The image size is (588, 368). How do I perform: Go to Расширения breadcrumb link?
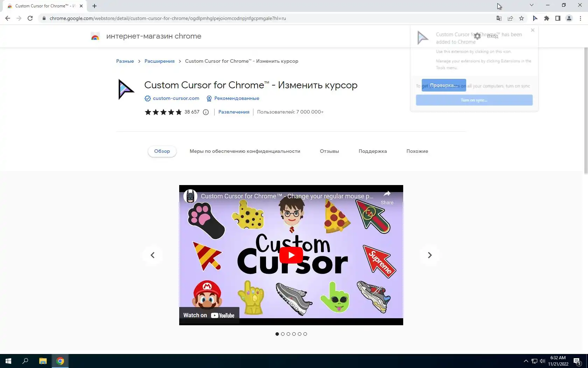pos(160,61)
